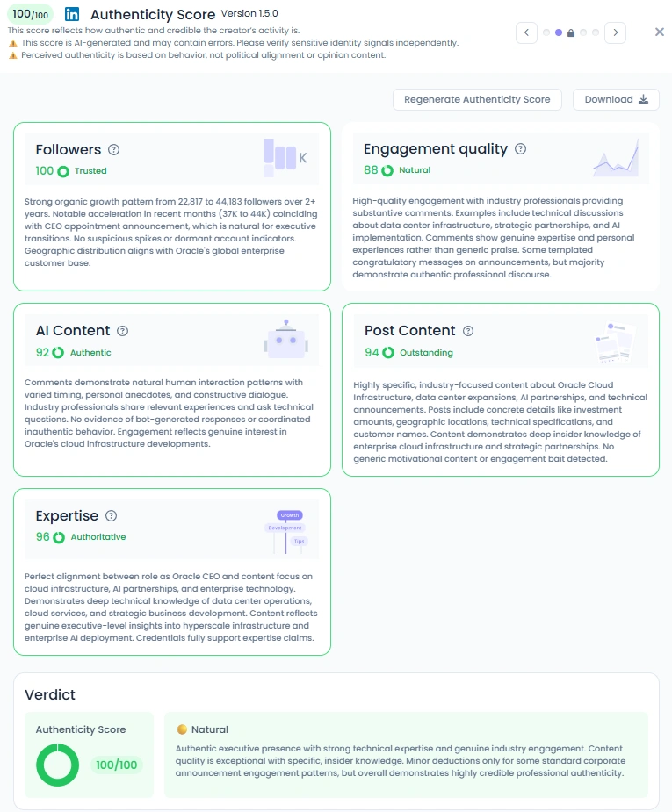Image resolution: width=672 pixels, height=812 pixels.
Task: Select the first pagination dot
Action: [546, 32]
